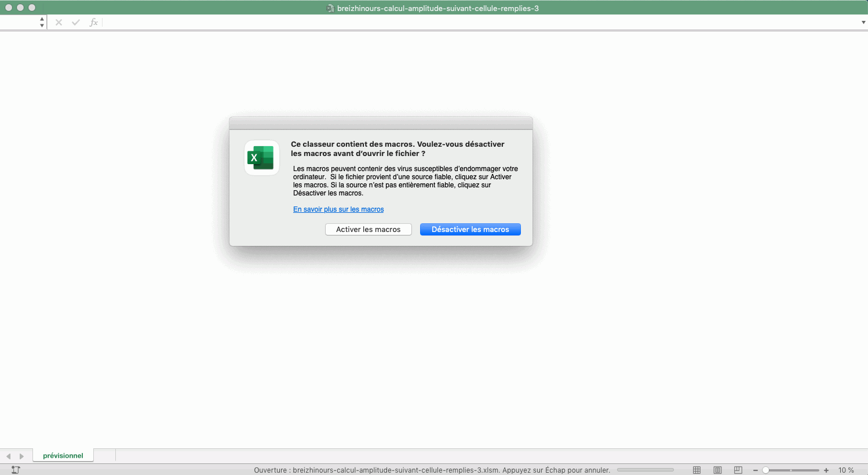Click the Name Box field

coord(19,23)
